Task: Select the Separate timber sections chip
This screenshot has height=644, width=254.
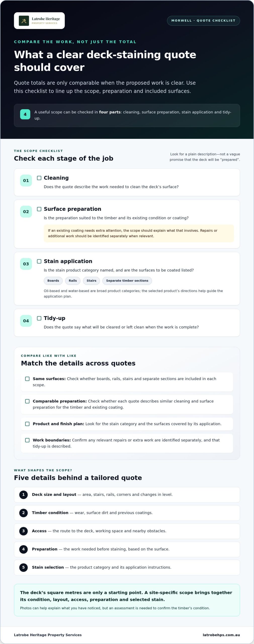Action: pyautogui.click(x=127, y=281)
